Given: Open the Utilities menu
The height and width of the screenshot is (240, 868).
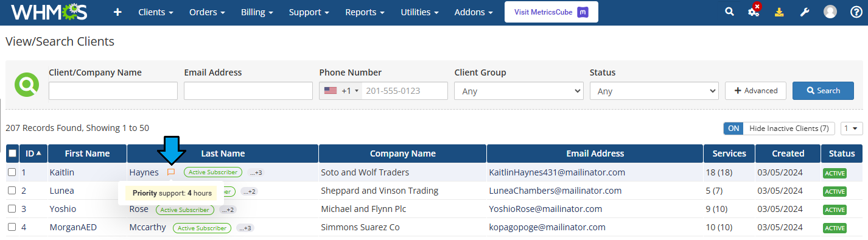Looking at the screenshot, I should click(419, 12).
